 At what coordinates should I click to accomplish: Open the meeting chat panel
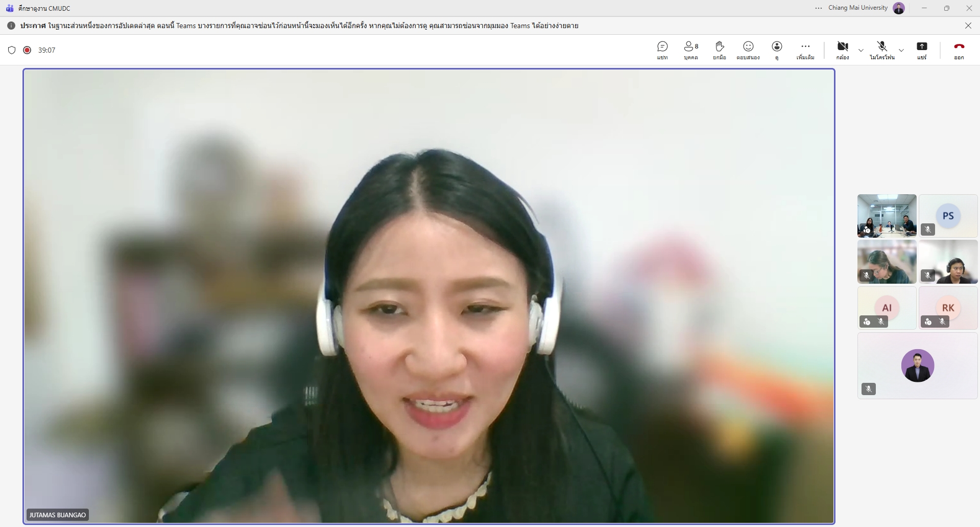coord(662,50)
